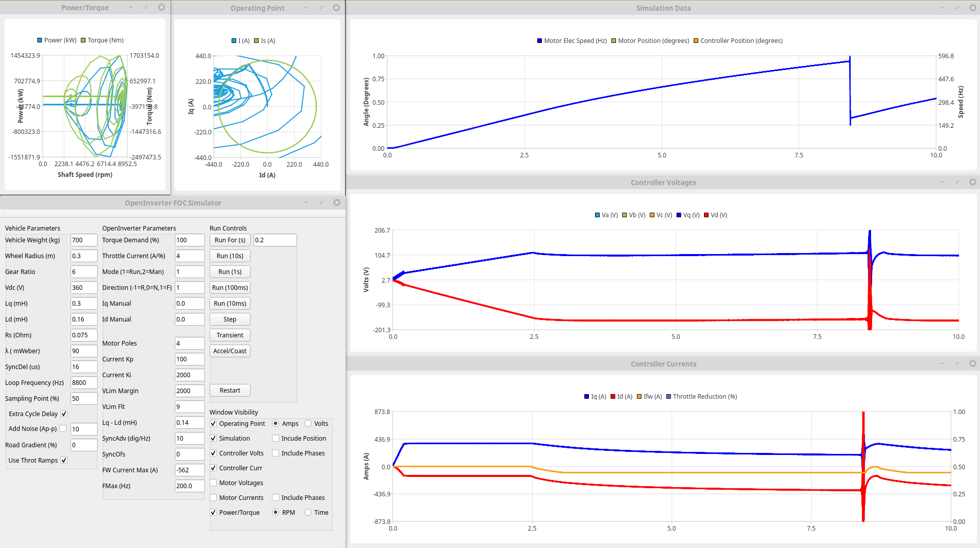Click the Motor Elec Speed legend marker
The height and width of the screenshot is (548, 980).
tap(539, 41)
